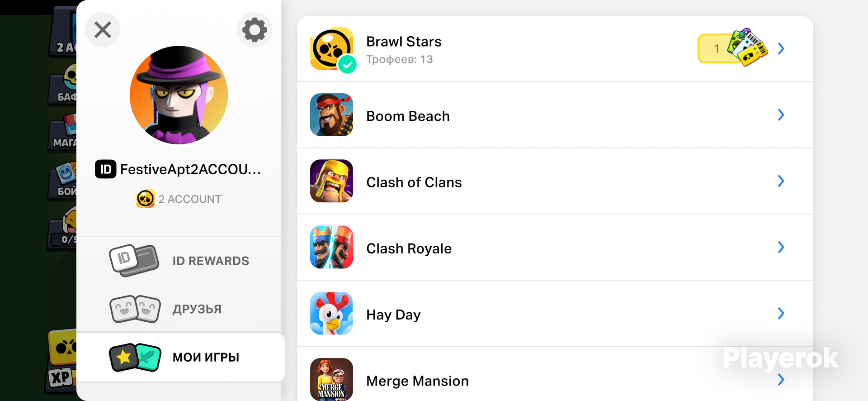Open settings with the gear icon

pos(255,30)
